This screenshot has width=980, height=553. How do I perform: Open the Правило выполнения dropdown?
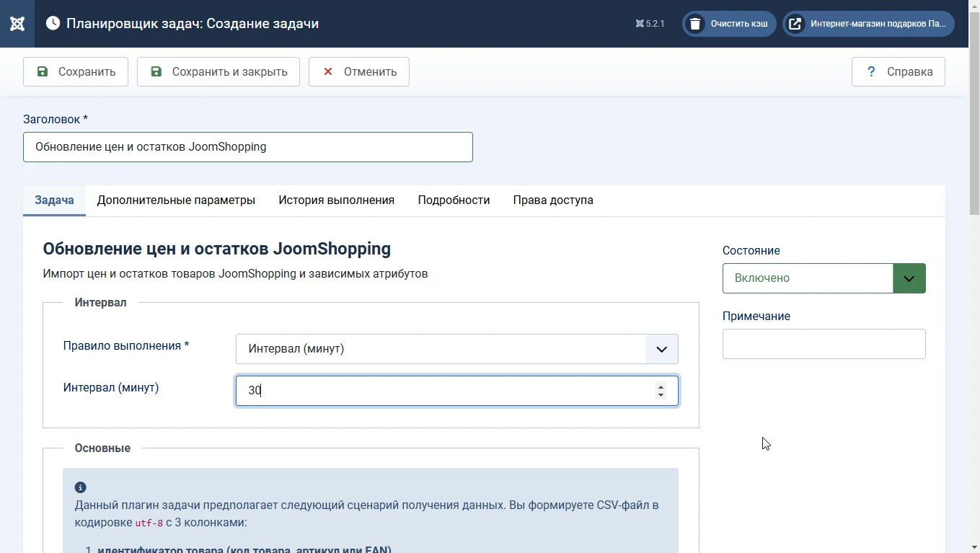[x=456, y=349]
